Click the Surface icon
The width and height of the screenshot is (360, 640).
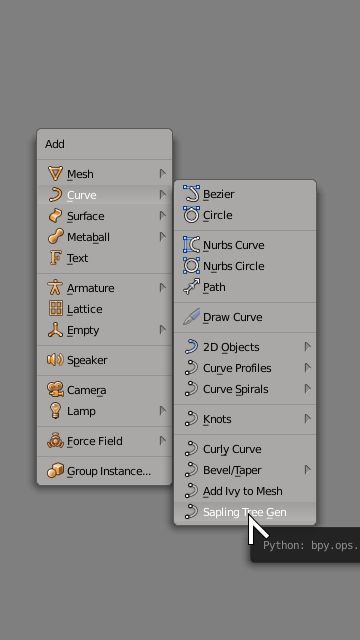[x=55, y=216]
